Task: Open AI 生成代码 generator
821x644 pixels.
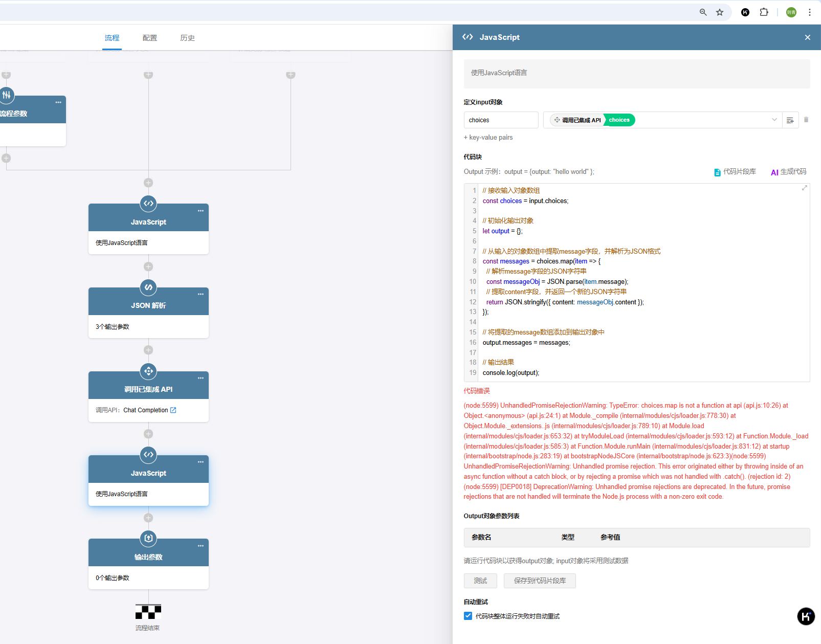Action: 788,172
